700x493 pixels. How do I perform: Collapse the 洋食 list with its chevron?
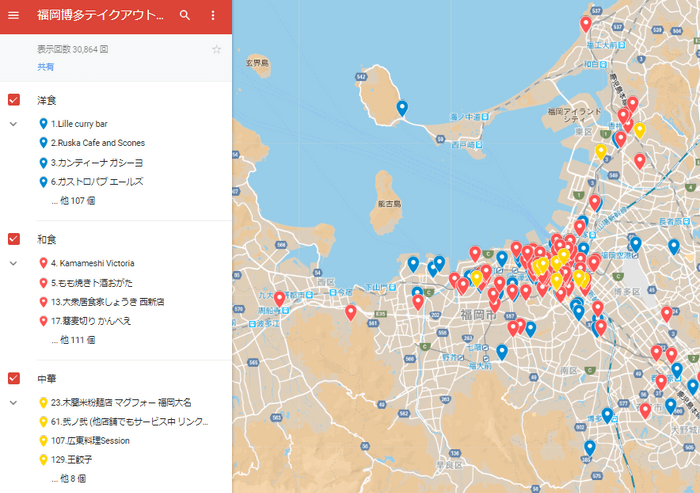[14, 124]
